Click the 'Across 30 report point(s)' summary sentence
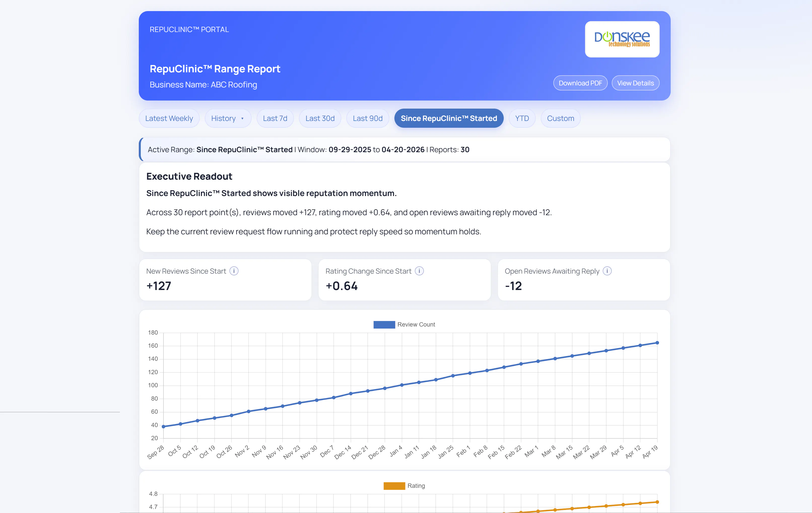The width and height of the screenshot is (812, 513). 349,212
